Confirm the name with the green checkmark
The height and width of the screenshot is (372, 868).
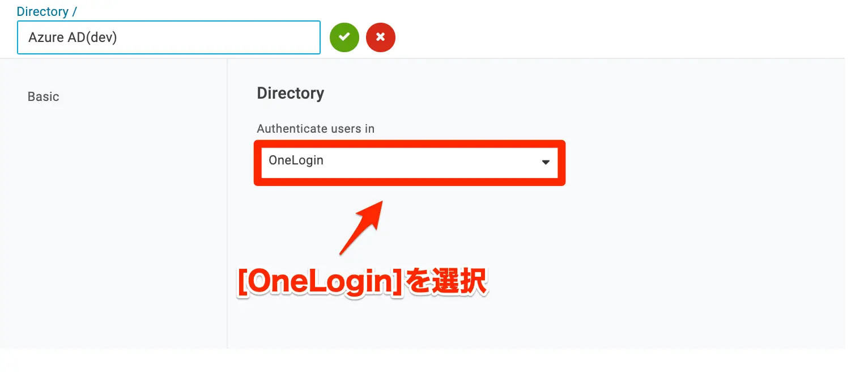pos(344,37)
